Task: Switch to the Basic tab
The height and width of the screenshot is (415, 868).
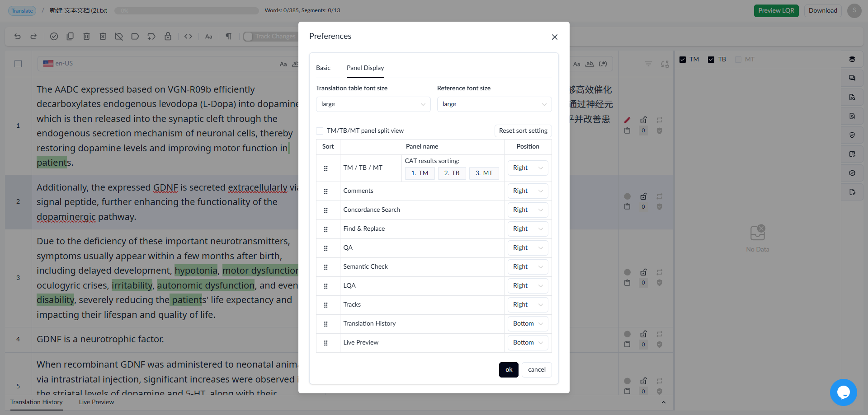Action: [323, 68]
